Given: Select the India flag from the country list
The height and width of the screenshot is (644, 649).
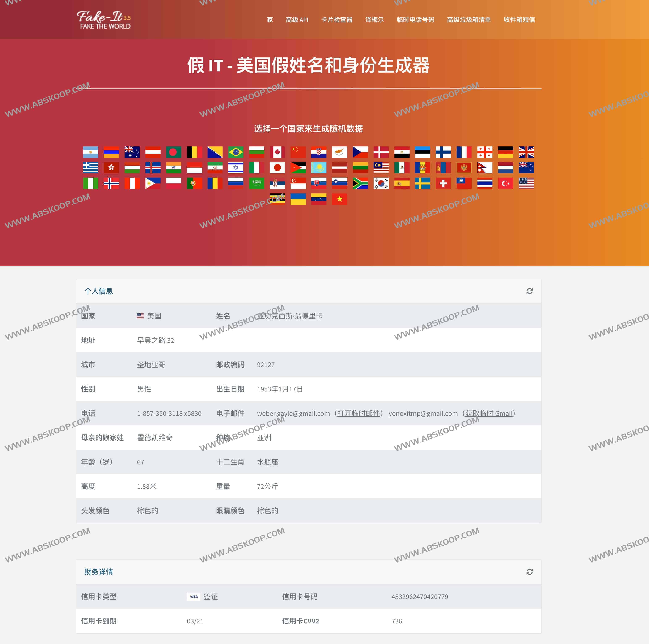Looking at the screenshot, I should click(174, 168).
